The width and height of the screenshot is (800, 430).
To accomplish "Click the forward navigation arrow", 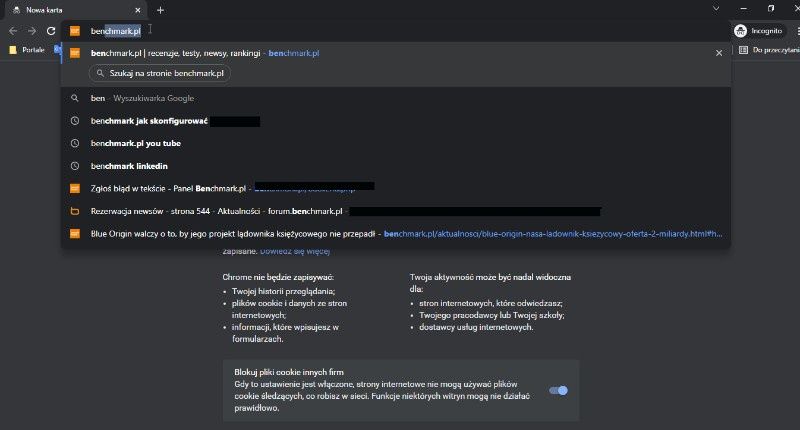I will (x=32, y=31).
